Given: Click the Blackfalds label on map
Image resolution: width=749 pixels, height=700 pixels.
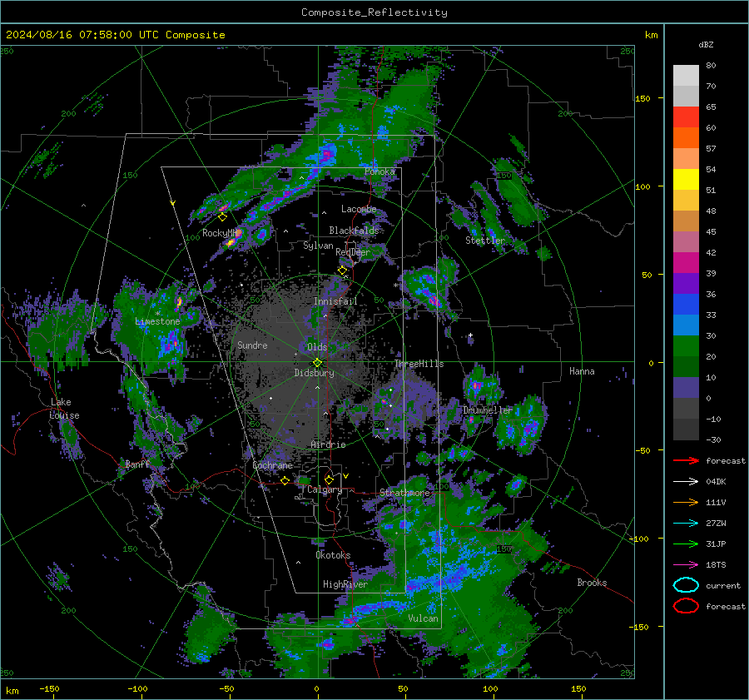Looking at the screenshot, I should [x=354, y=231].
